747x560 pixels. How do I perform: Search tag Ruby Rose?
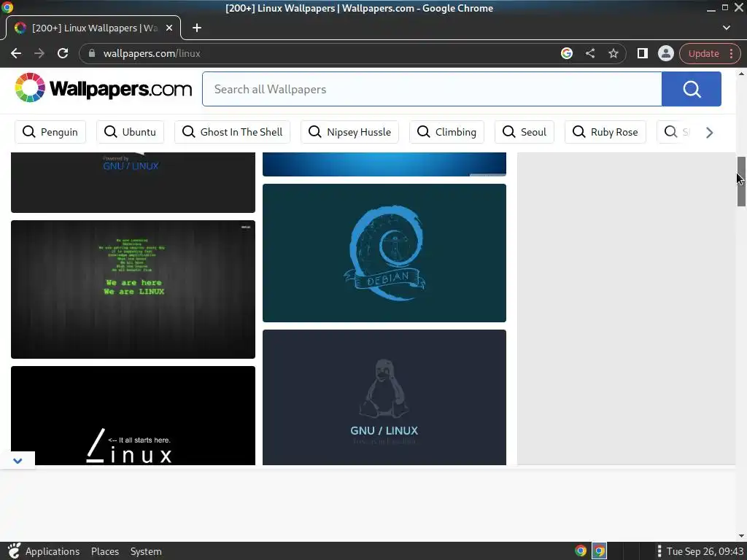pos(605,132)
